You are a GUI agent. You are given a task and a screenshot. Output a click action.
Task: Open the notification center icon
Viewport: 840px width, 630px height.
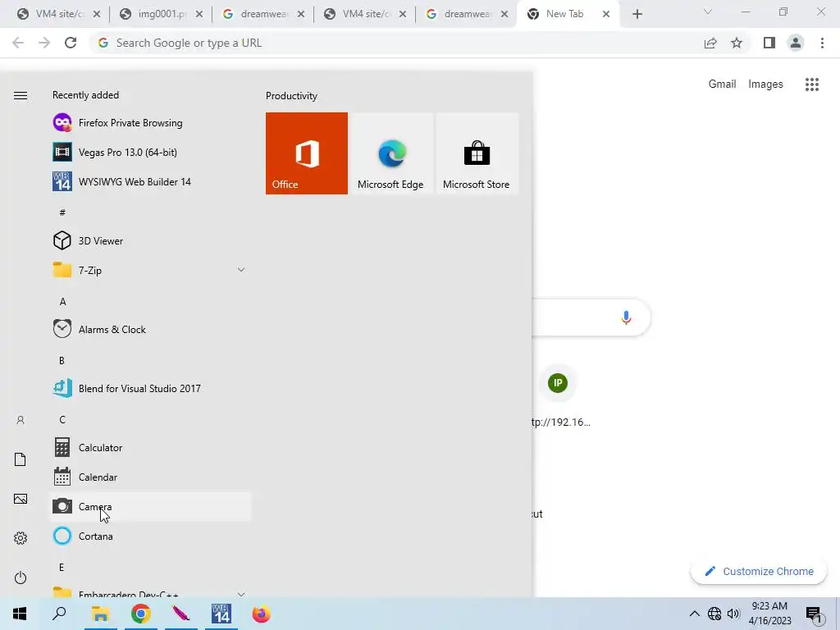click(814, 614)
